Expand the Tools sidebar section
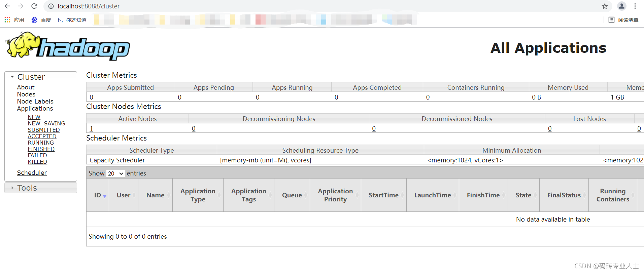 41,188
